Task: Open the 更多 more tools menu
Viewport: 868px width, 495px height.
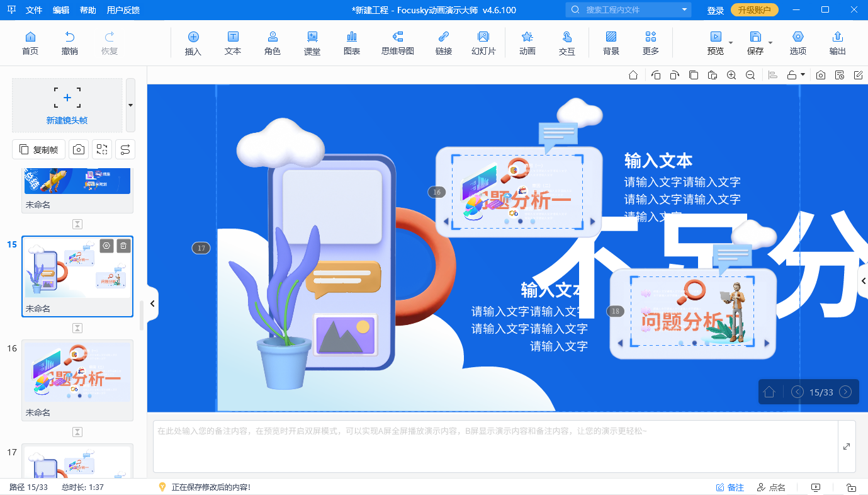Action: 651,43
